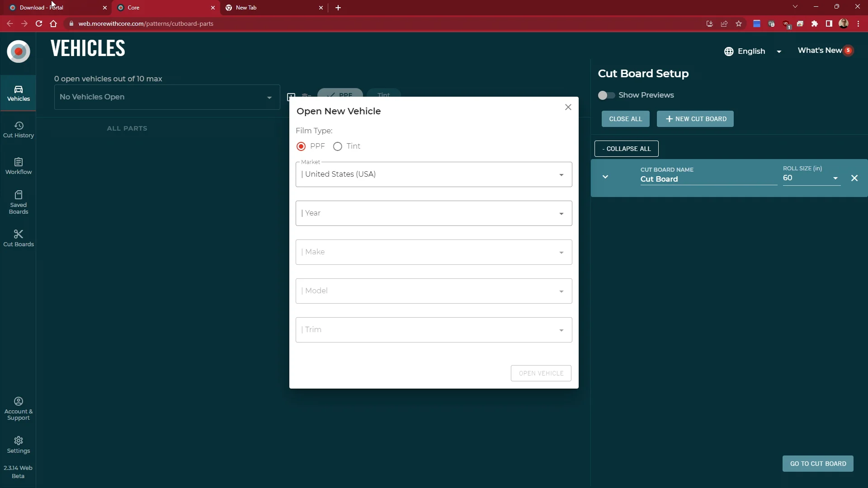Image resolution: width=868 pixels, height=488 pixels.
Task: Click COLLAPSE ALL button
Action: (x=627, y=149)
